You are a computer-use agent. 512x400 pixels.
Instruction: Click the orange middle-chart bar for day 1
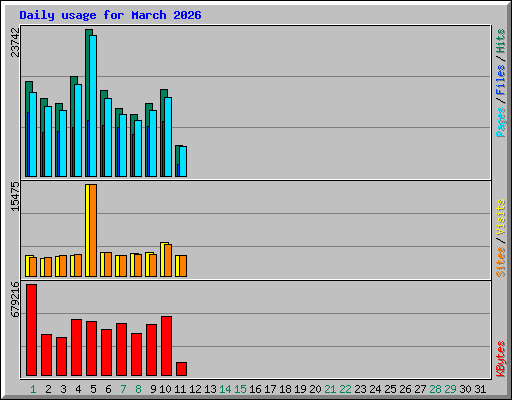[33, 267]
